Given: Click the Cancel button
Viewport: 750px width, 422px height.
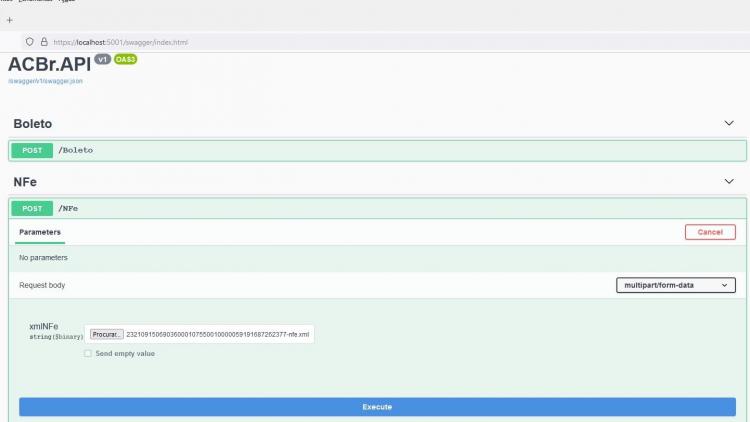Looking at the screenshot, I should (710, 232).
